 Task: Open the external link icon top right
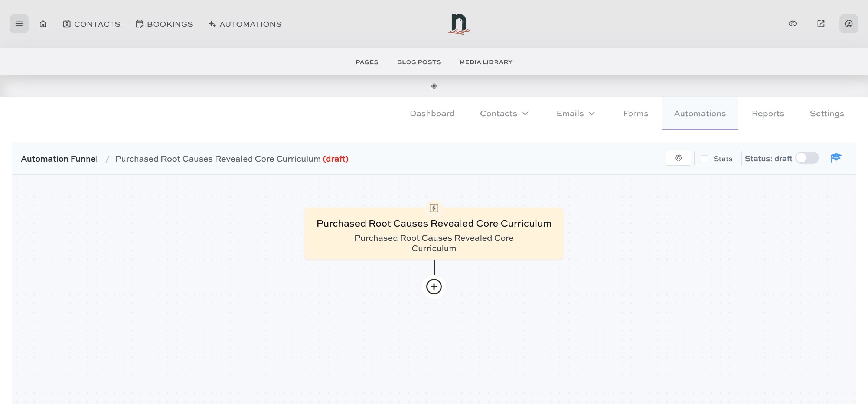(821, 23)
